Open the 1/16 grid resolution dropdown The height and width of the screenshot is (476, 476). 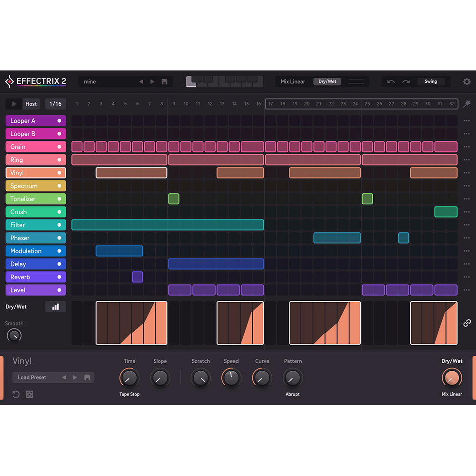click(x=56, y=104)
